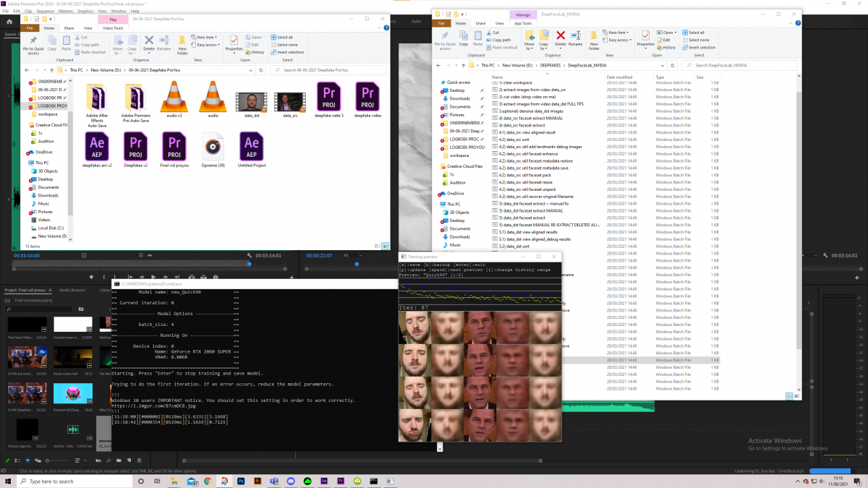Viewport: 868px width, 488px height.
Task: Open New item dropdown in Deepfake ProYou ribbon
Action: point(205,37)
